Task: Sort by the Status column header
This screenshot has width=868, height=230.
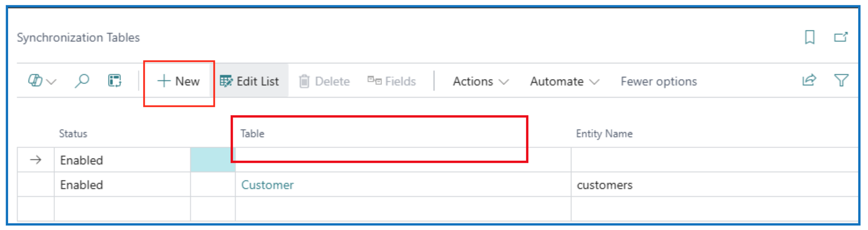Action: click(73, 134)
